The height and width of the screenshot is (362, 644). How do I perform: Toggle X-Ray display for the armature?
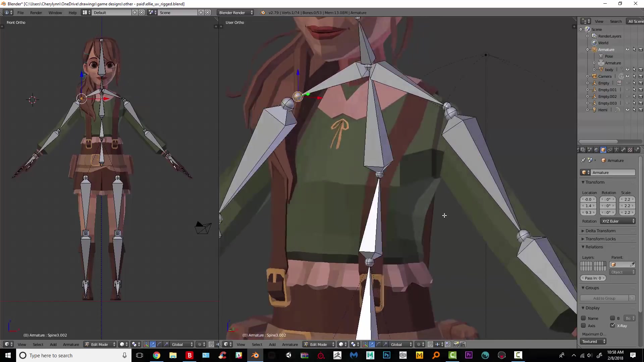click(613, 325)
